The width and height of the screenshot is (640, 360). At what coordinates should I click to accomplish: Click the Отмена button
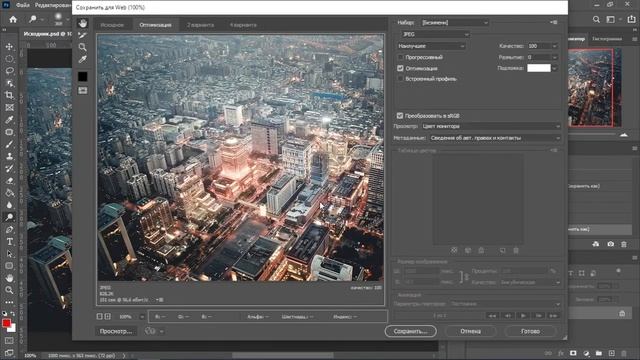470,331
